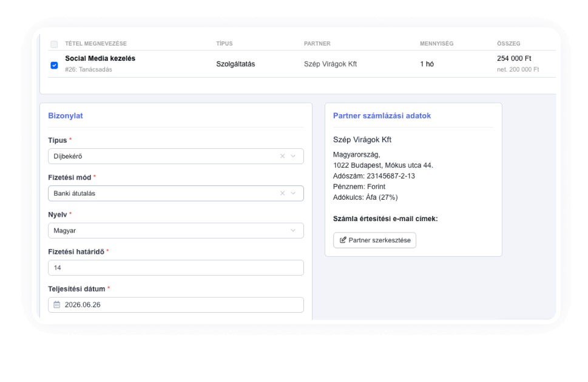Viewport: 588px width, 382px height.
Task: Click the calendar icon in Teljesítési dátum
Action: coord(56,304)
